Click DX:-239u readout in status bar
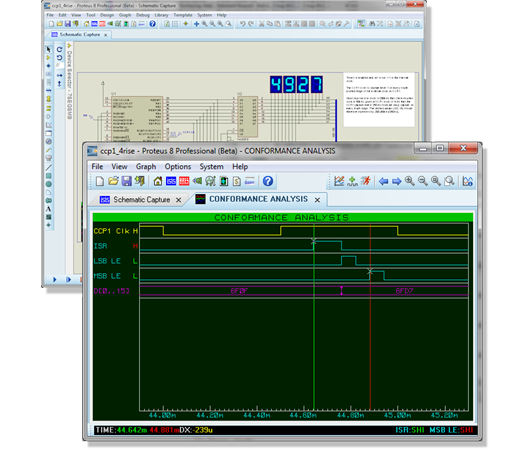The width and height of the screenshot is (531, 450). click(x=196, y=430)
